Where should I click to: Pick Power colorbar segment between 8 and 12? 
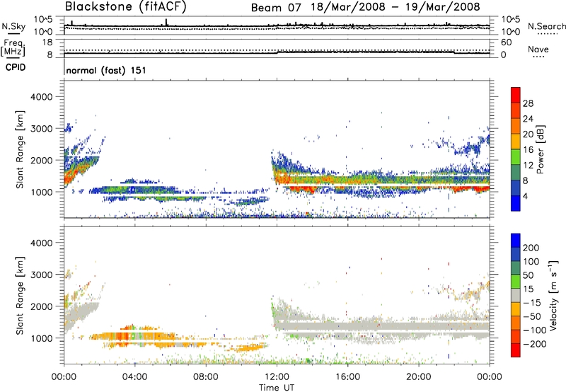(516, 172)
